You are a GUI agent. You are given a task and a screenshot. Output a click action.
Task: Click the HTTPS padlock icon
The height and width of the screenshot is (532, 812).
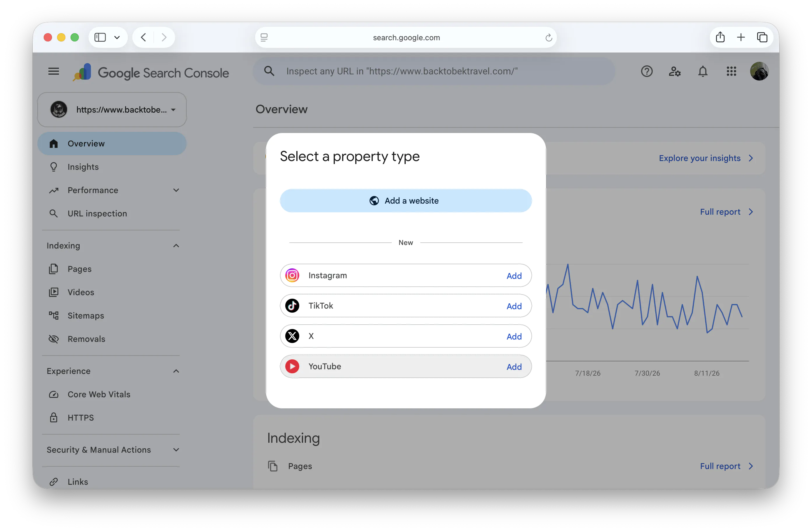tap(54, 418)
